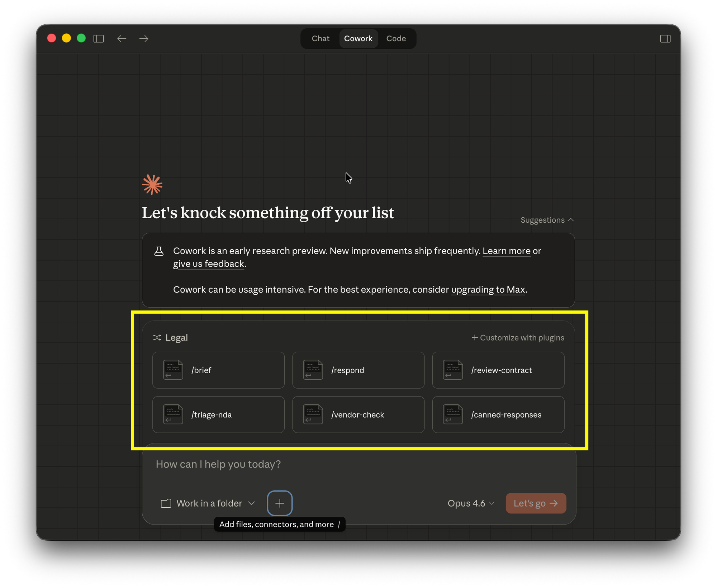Image resolution: width=717 pixels, height=588 pixels.
Task: Run the /triage-nda command
Action: [218, 414]
